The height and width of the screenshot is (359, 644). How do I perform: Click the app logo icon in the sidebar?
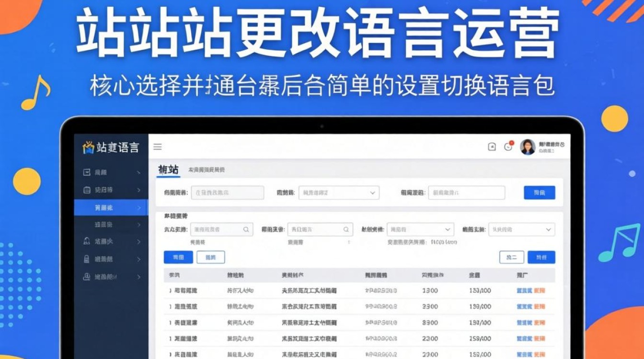pos(89,147)
